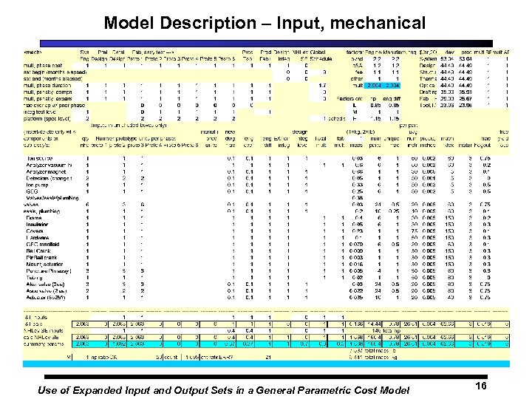The width and height of the screenshot is (532, 399).
Task: Click the 'System' labor rate row label
Action: [428, 58]
